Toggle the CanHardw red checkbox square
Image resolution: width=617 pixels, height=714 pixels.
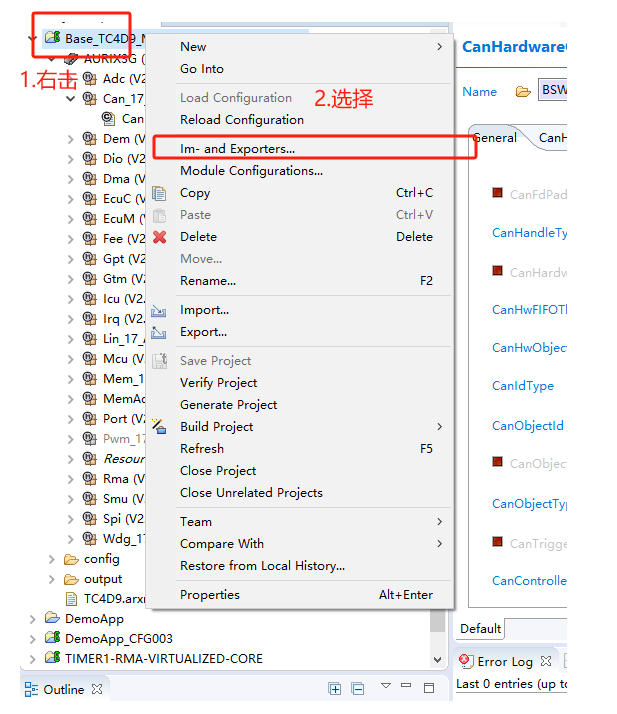pyautogui.click(x=497, y=271)
